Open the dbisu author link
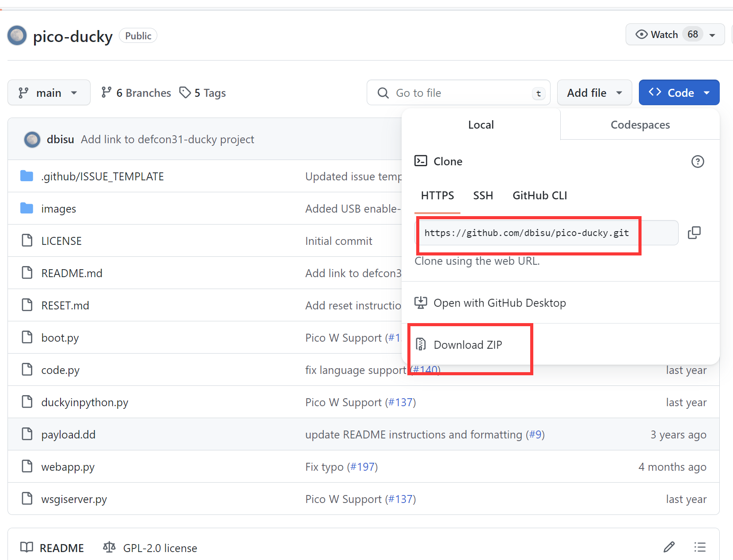The width and height of the screenshot is (733, 560). [x=61, y=139]
